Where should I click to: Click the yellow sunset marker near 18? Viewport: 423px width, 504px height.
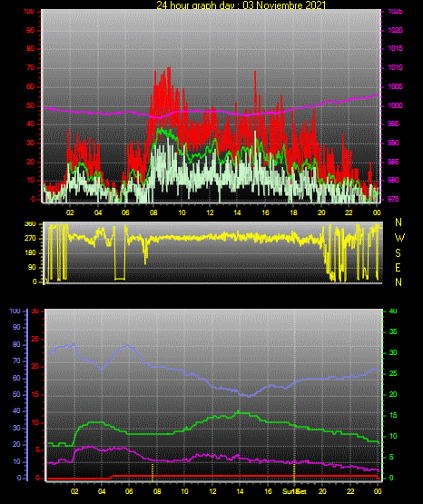294,472
